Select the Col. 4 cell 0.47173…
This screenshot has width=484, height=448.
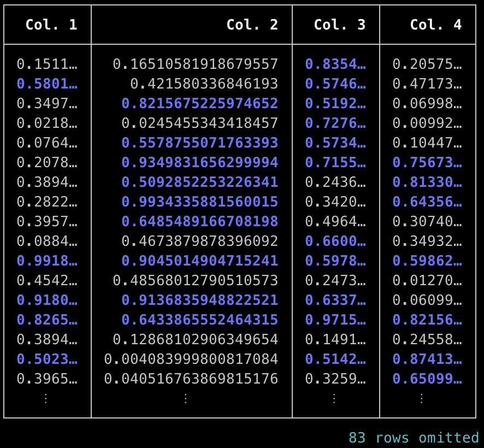(x=427, y=84)
